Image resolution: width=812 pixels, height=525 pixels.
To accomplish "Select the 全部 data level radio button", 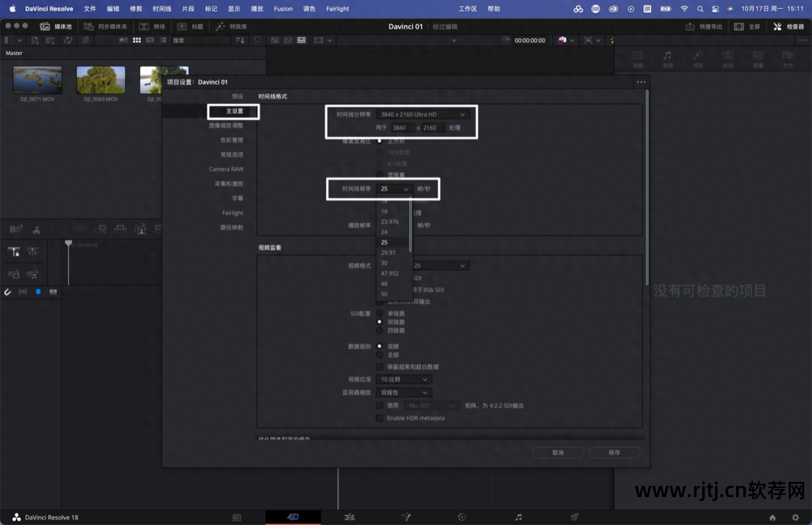I will 380,354.
